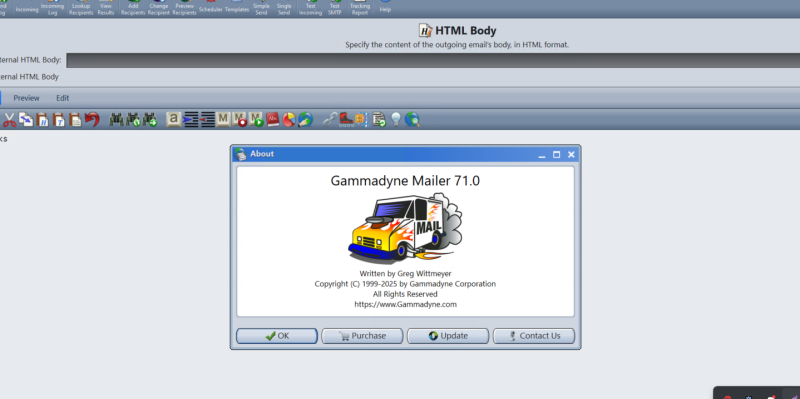Click the Purchase button
This screenshot has height=399, width=800.
pos(362,336)
